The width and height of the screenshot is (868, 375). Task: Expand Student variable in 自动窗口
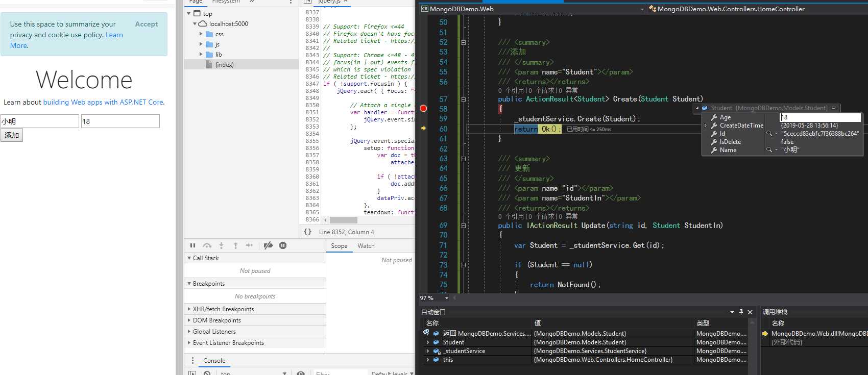[428, 342]
